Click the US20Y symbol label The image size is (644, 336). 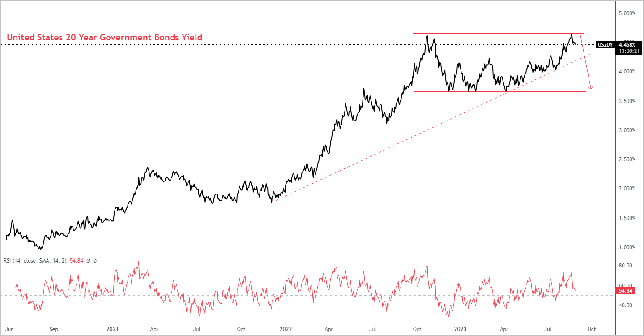pyautogui.click(x=605, y=44)
